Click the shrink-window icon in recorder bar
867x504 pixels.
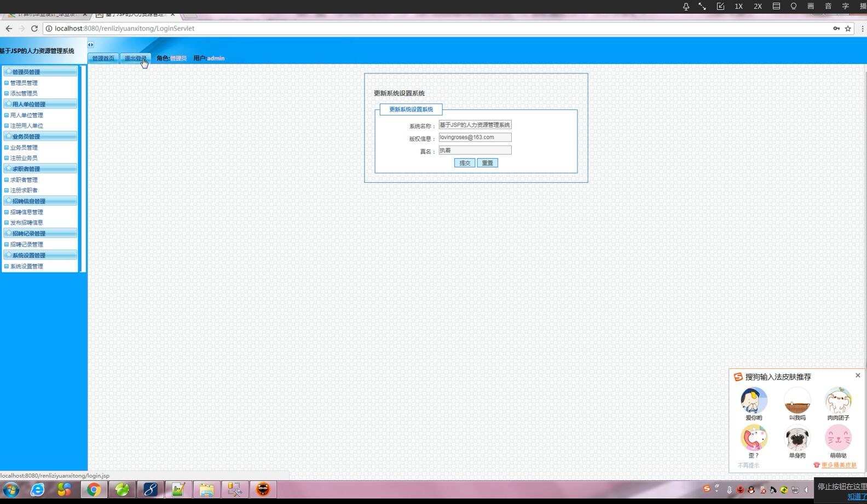(720, 7)
